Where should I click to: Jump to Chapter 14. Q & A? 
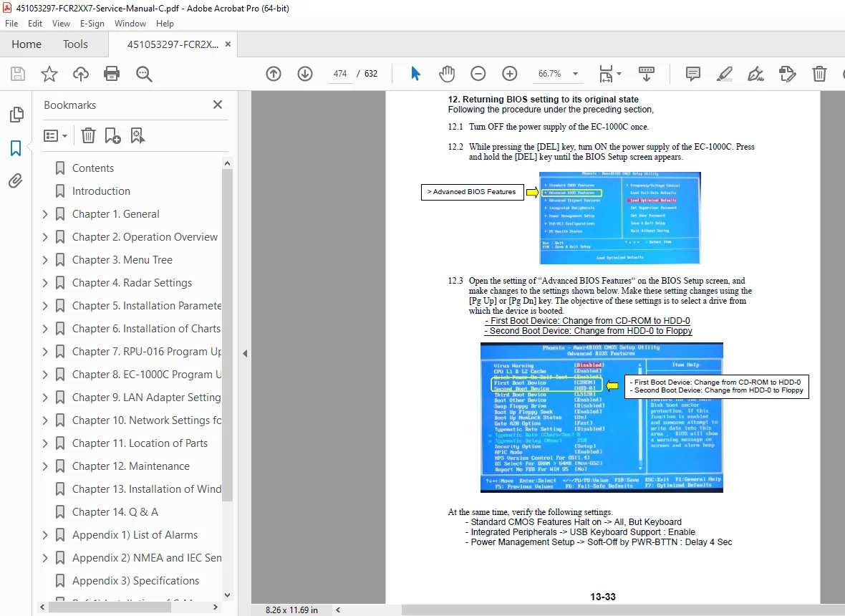(115, 512)
